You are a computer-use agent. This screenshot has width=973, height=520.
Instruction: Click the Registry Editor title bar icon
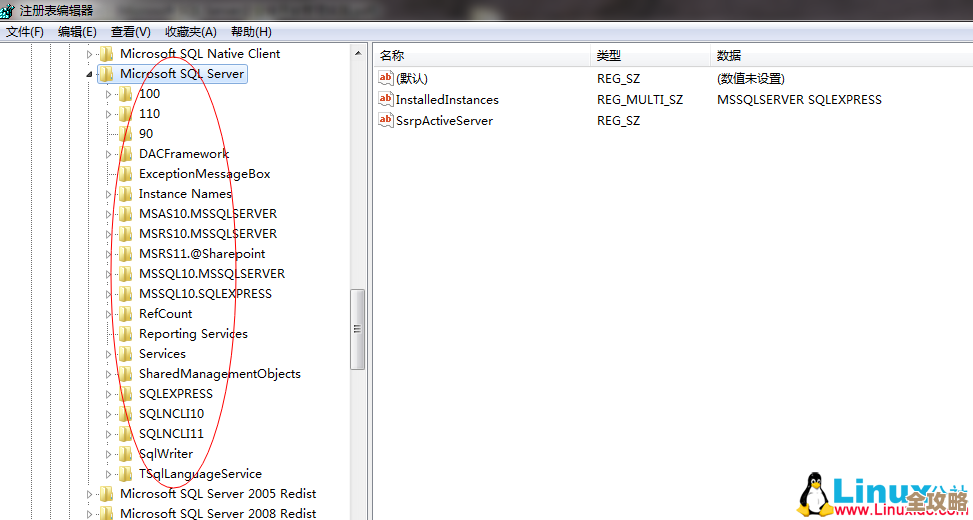coord(8,10)
